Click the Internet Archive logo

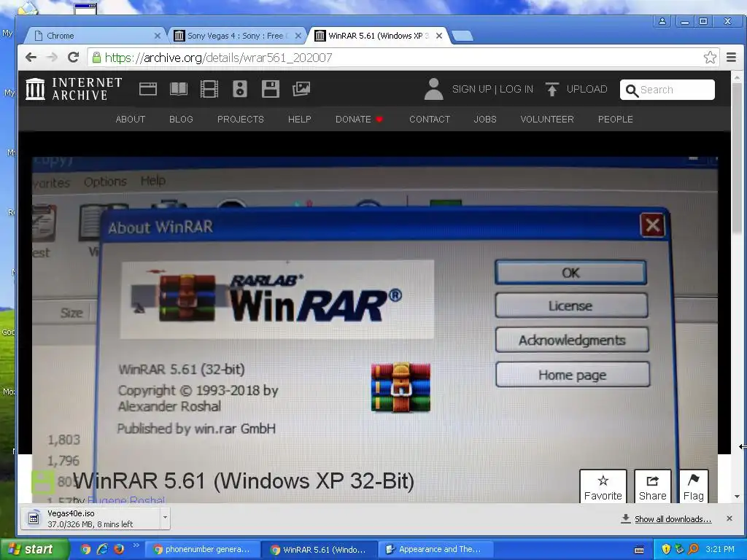74,89
